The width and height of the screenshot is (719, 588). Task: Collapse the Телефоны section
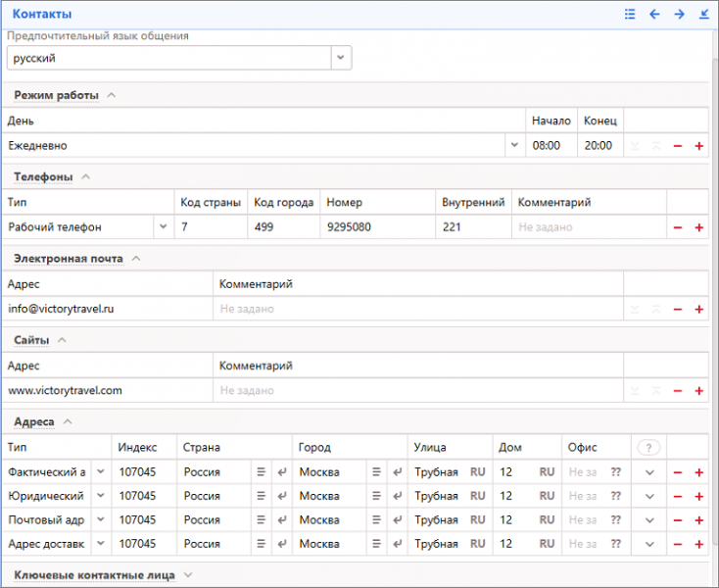85,177
